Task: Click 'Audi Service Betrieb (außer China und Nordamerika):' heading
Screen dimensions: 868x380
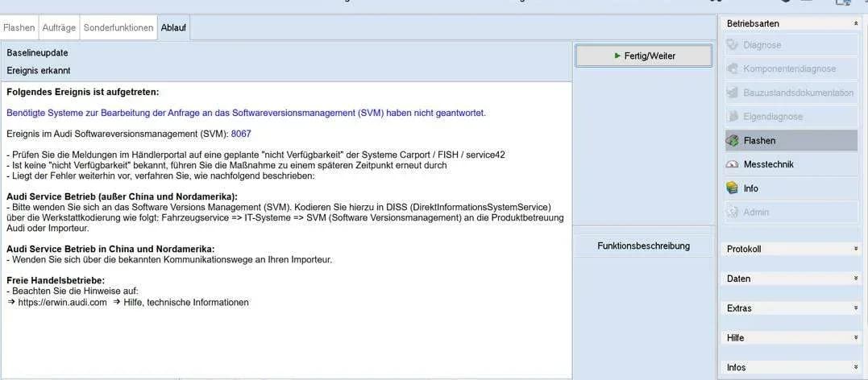Action: (x=122, y=197)
